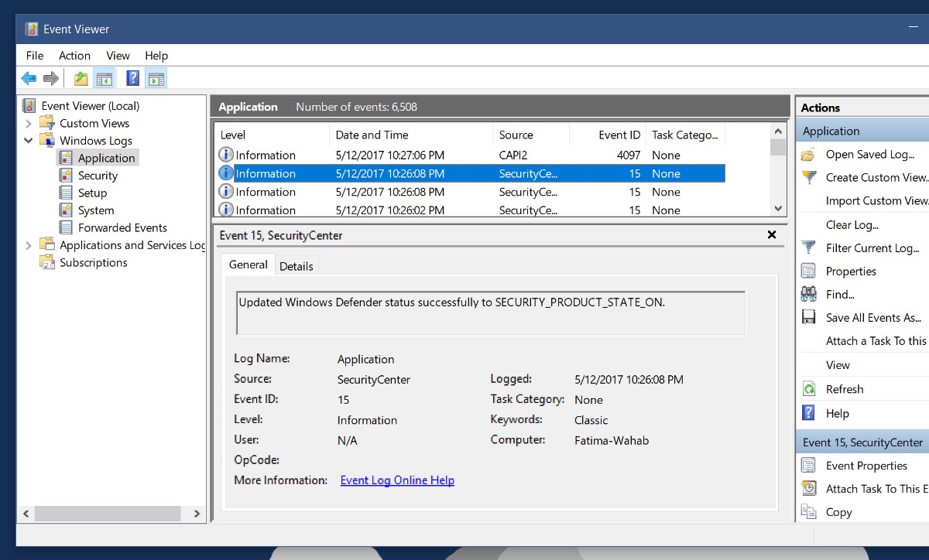
Task: Click the console tree horizontal scrollbar thumb
Action: 107,514
